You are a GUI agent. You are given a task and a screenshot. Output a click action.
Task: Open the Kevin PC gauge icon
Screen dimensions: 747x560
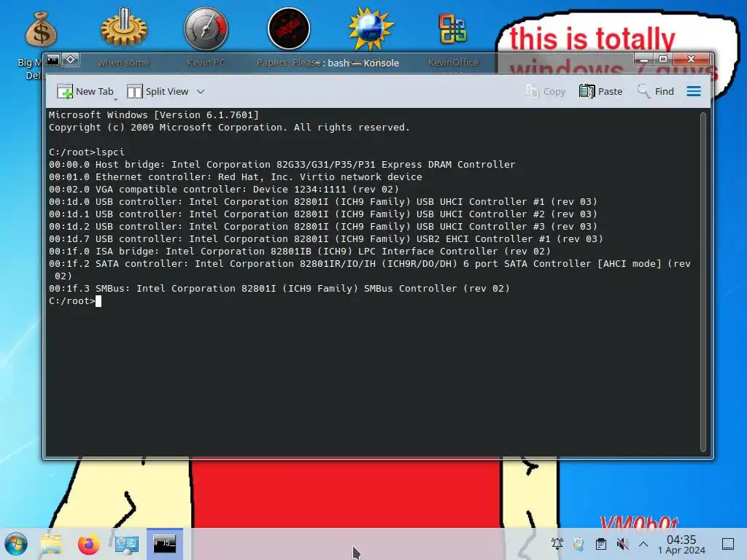206,28
